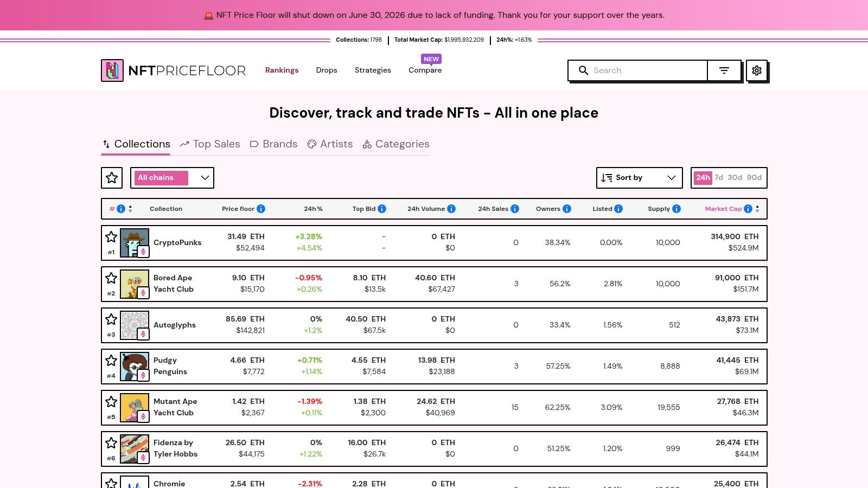This screenshot has width=868, height=488.
Task: Open the settings gear button
Action: click(757, 70)
